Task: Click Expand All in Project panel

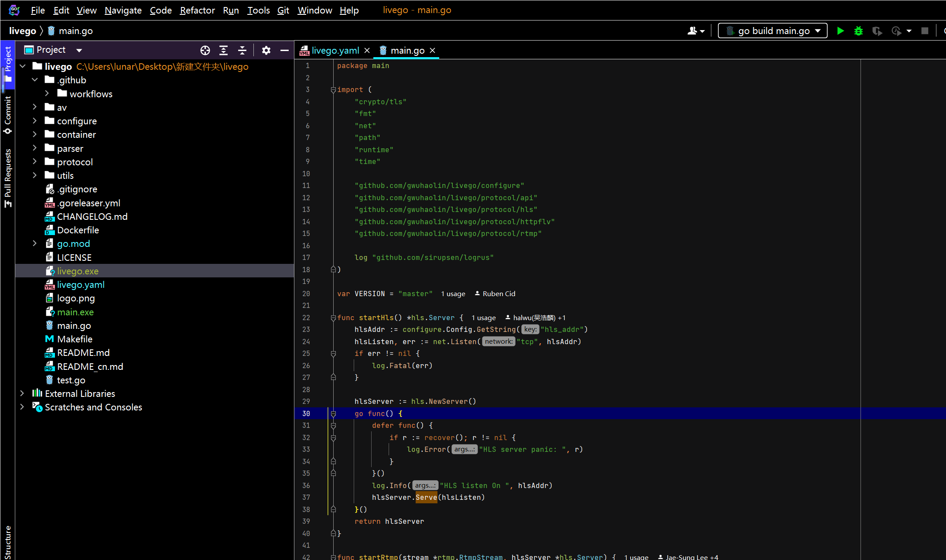Action: click(223, 50)
